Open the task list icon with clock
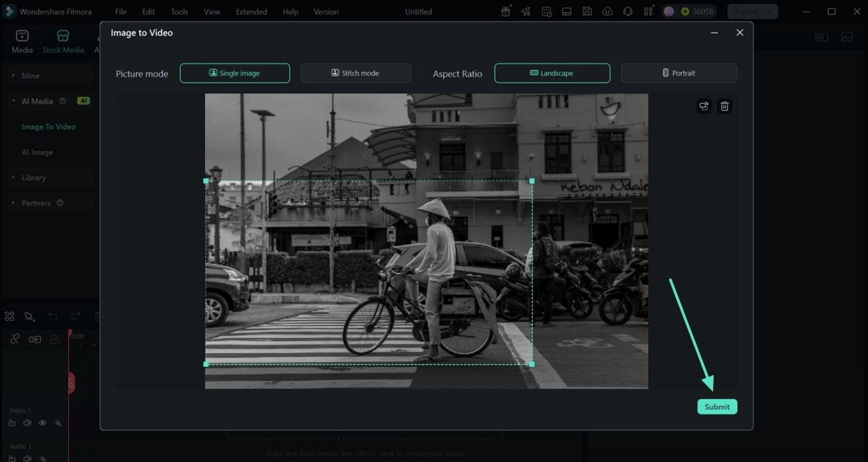This screenshot has height=462, width=868. [547, 11]
